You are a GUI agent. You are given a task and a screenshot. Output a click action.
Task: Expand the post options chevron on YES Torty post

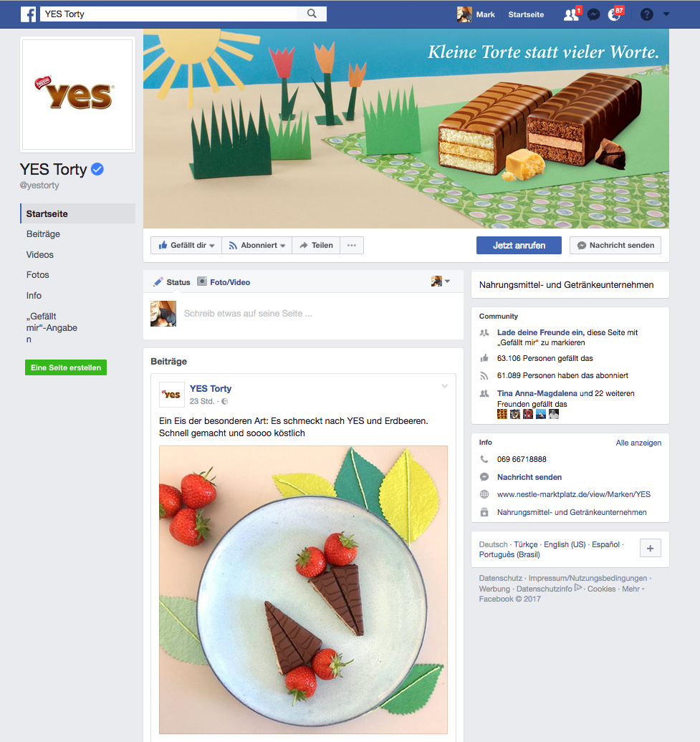click(x=444, y=386)
